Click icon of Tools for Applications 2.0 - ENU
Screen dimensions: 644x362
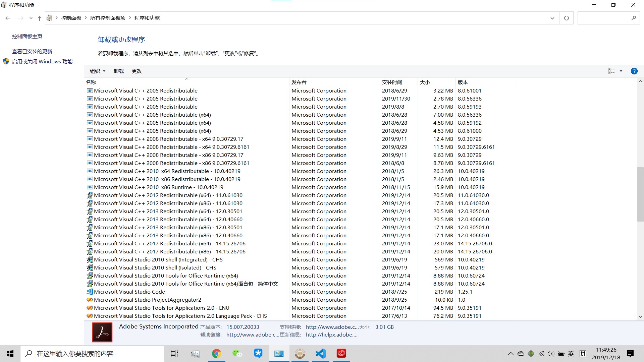tap(90, 308)
